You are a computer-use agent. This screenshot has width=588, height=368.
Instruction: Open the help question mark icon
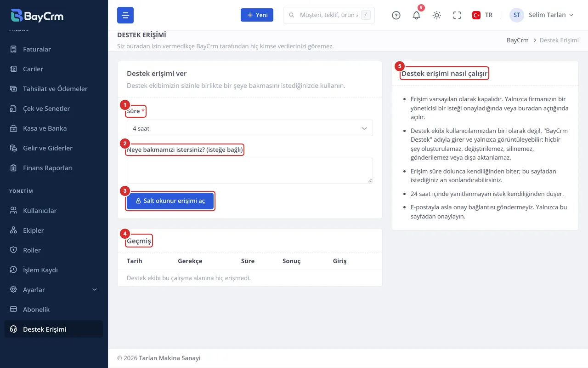coord(396,15)
